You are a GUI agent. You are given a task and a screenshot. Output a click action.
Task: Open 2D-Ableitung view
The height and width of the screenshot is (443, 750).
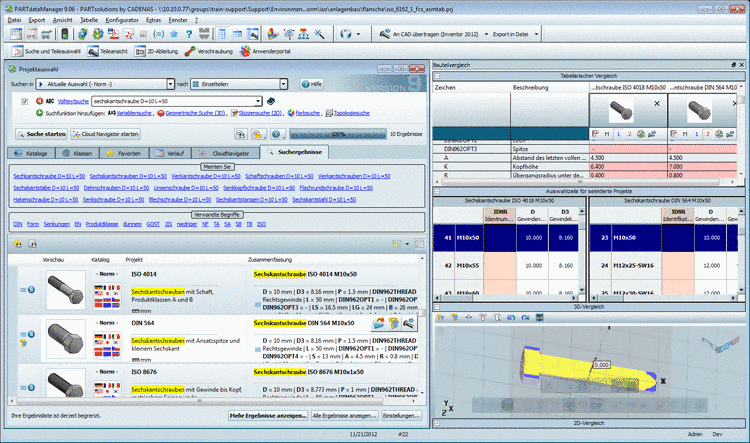point(156,51)
